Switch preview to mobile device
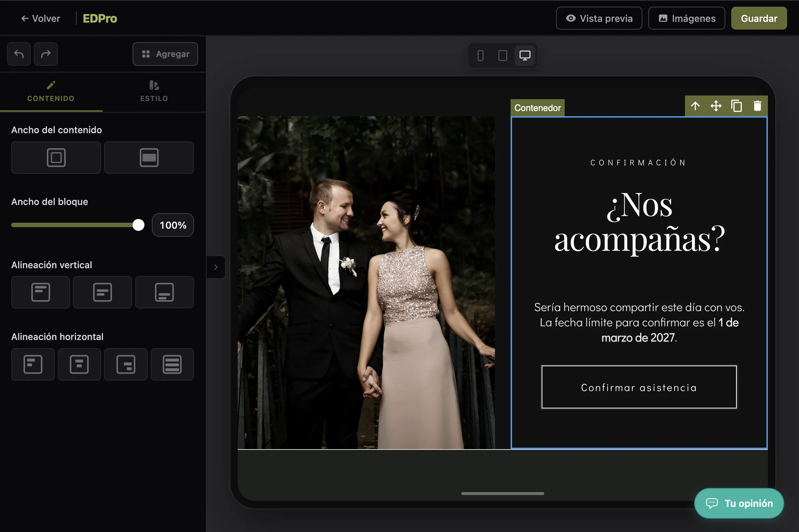Screen dimensions: 799x532 pyautogui.click(x=481, y=55)
